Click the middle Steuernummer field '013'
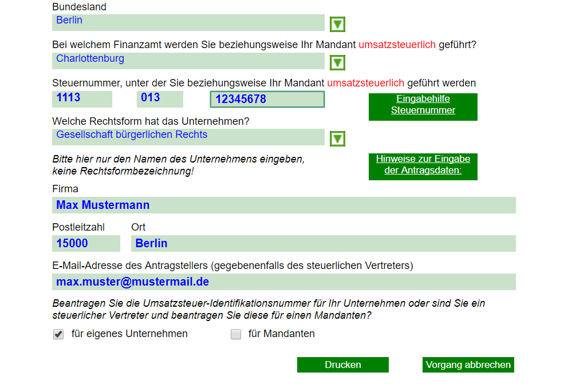The width and height of the screenshot is (564, 392). [x=160, y=99]
